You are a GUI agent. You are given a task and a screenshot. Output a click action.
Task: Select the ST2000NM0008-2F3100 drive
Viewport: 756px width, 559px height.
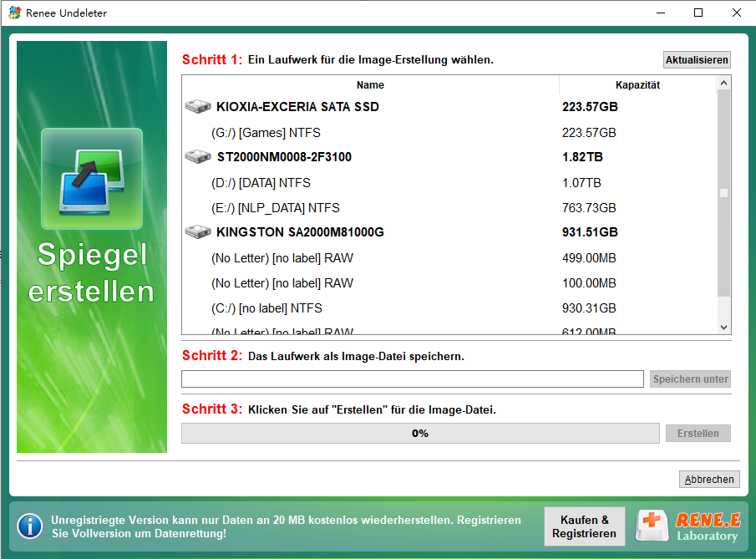tap(449, 157)
